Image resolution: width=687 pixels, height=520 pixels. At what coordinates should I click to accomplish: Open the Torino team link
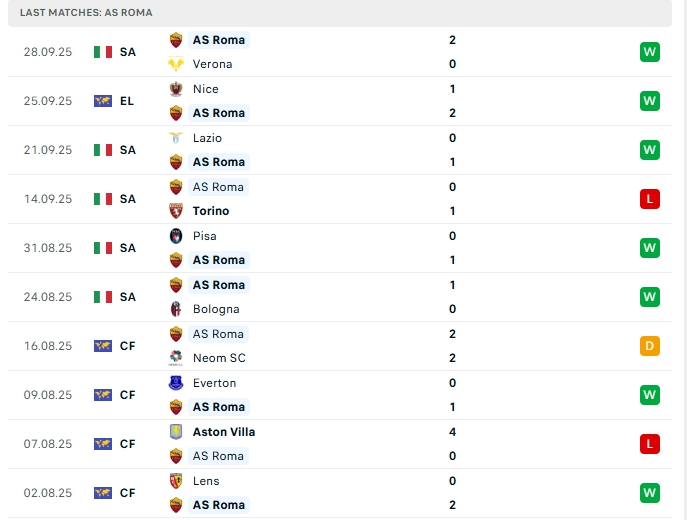[211, 211]
